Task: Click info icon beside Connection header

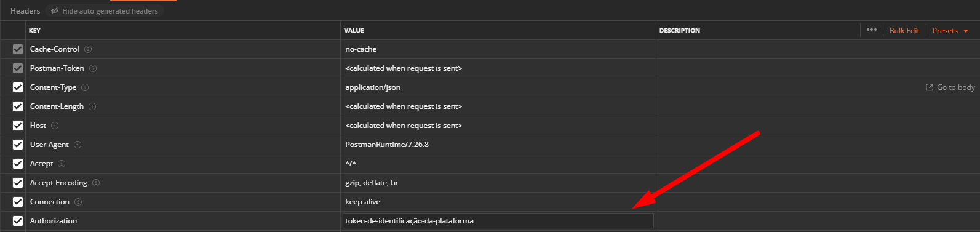Action: pos(78,202)
